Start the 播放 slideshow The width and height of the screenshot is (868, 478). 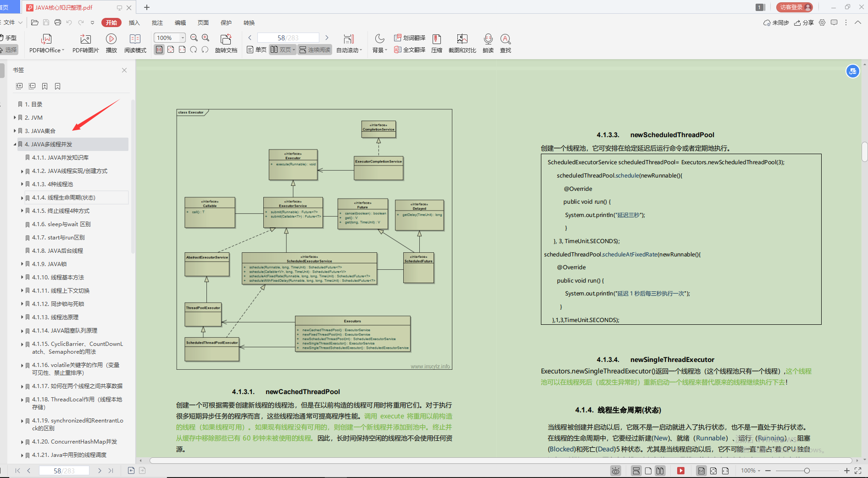(x=111, y=44)
